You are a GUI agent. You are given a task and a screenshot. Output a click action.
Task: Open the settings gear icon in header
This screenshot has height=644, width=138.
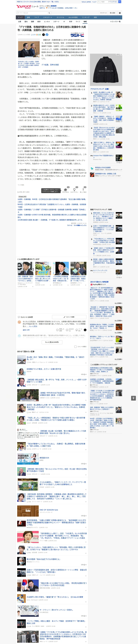(120, 13)
